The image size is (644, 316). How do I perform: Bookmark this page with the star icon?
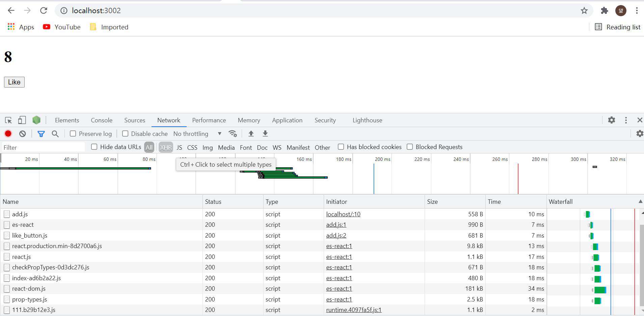point(584,11)
